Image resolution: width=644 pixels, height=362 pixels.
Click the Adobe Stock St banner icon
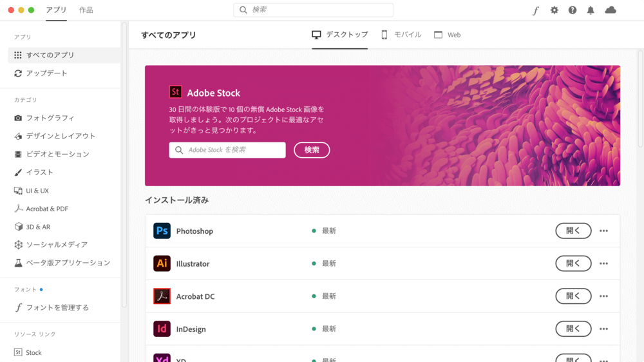(x=175, y=92)
